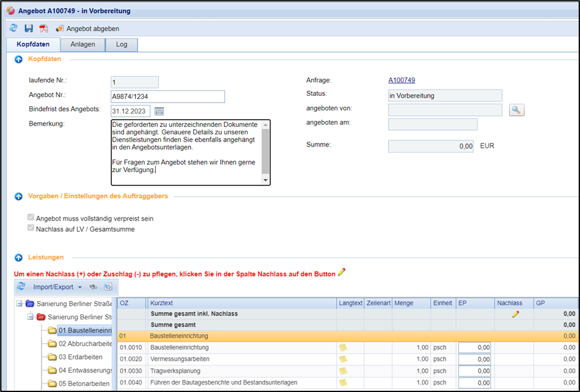Switch to the Log tab
This screenshot has width=580, height=392.
(x=122, y=45)
